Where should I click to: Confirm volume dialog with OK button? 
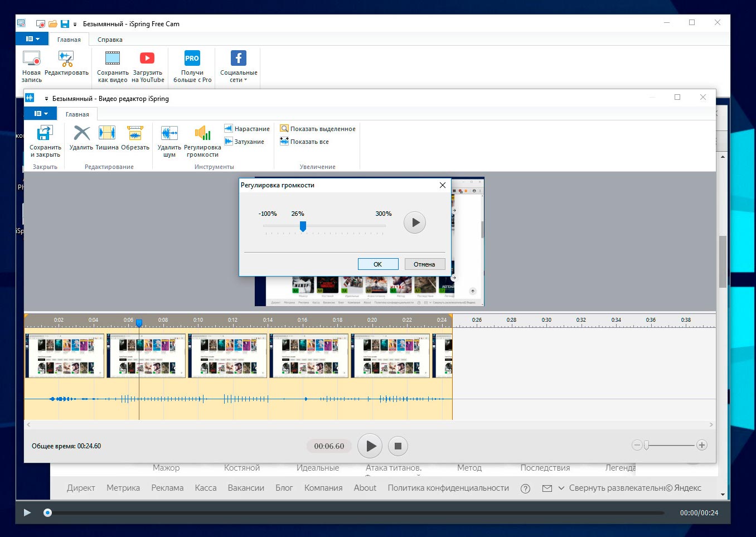377,264
